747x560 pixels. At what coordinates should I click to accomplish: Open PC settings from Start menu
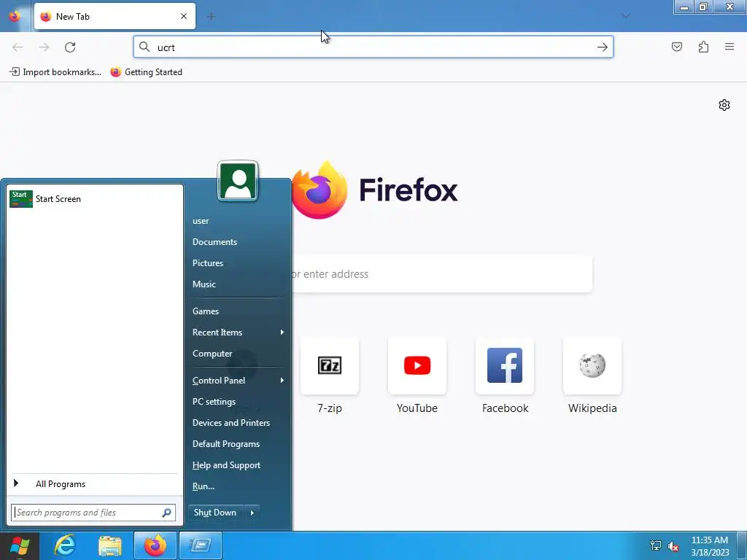[x=214, y=402]
